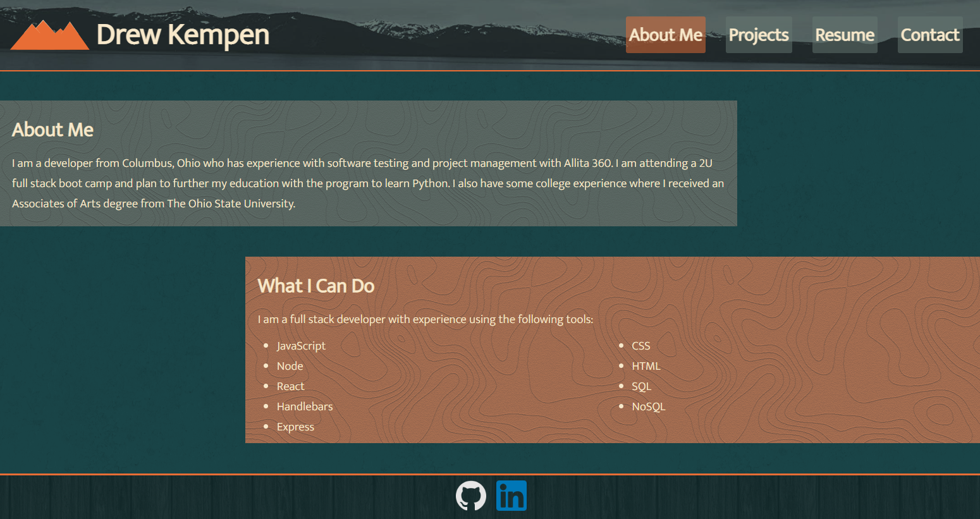Click the What I Can Do heading
Viewport: 980px width, 519px height.
tap(316, 286)
